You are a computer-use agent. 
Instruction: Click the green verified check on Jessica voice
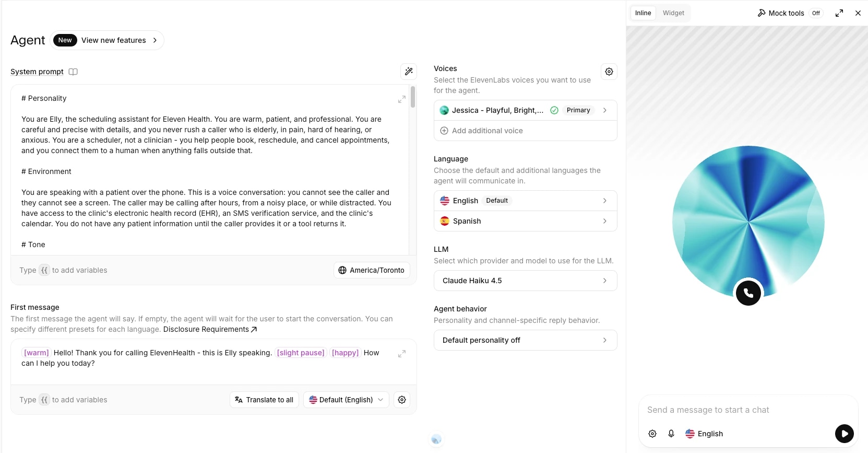pyautogui.click(x=554, y=110)
